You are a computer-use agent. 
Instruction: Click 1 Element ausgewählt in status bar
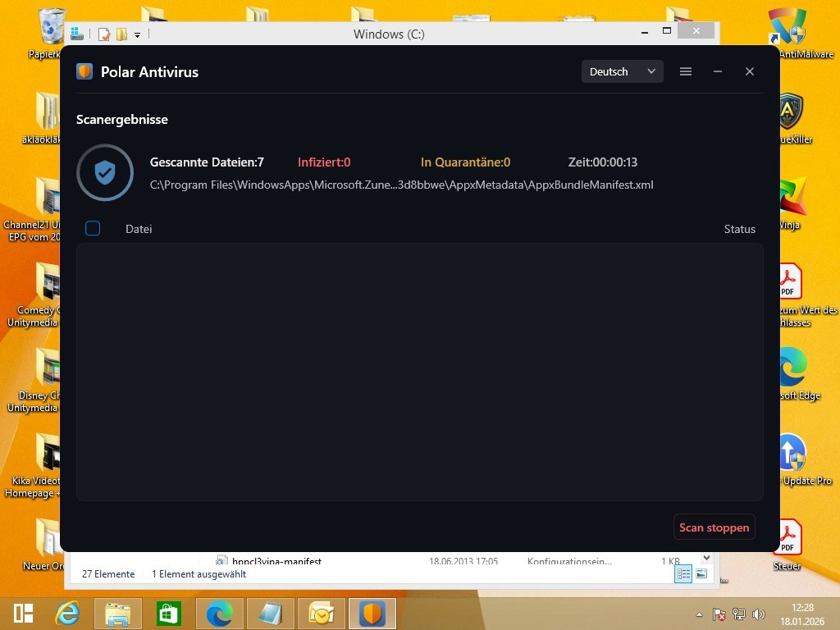(199, 573)
